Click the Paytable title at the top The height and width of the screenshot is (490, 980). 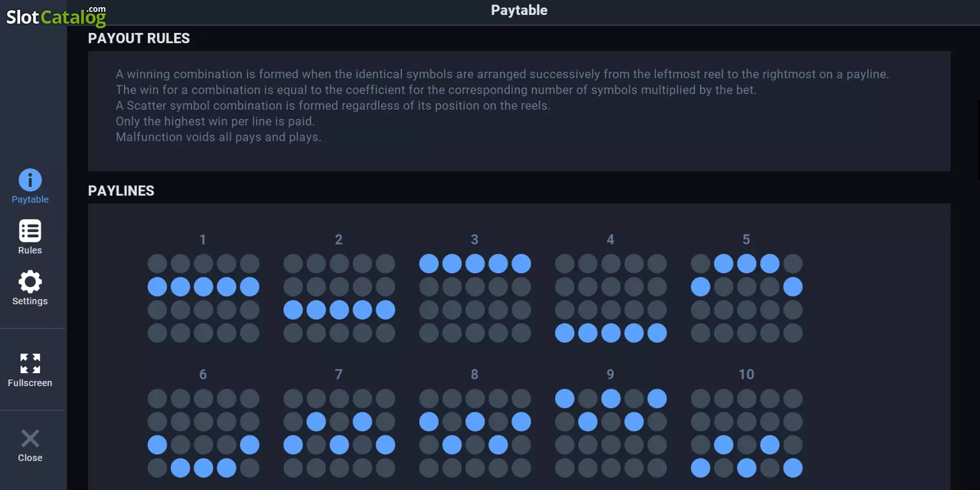tap(519, 10)
